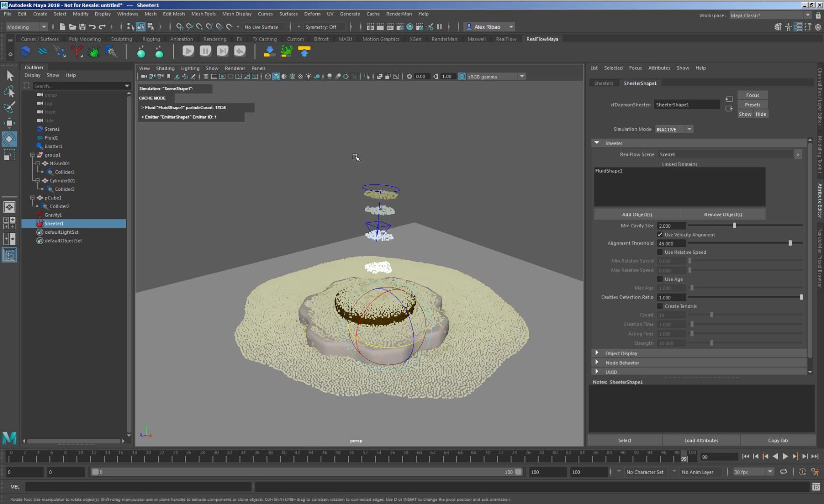Viewport: 824px width, 504px height.
Task: Start the RealFlow simulation with the Play button
Action: pos(188,51)
